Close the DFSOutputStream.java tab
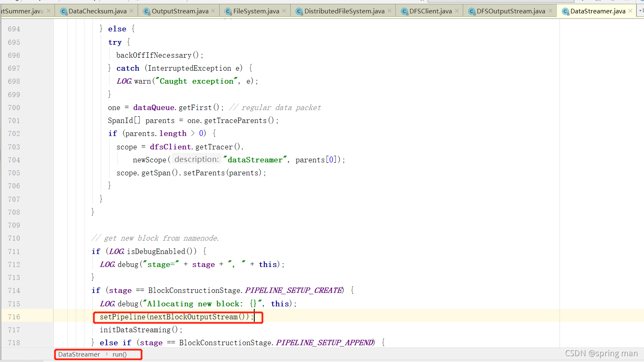Image resolution: width=644 pixels, height=362 pixels. point(550,11)
